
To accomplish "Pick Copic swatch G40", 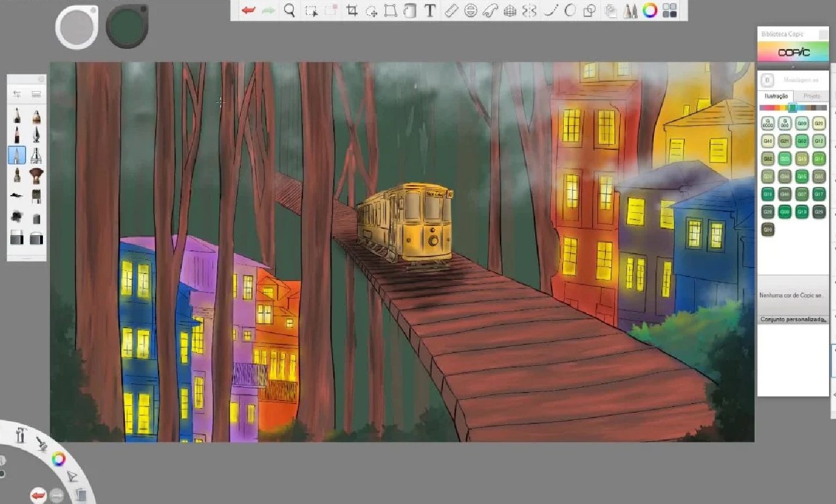I will pos(767,141).
